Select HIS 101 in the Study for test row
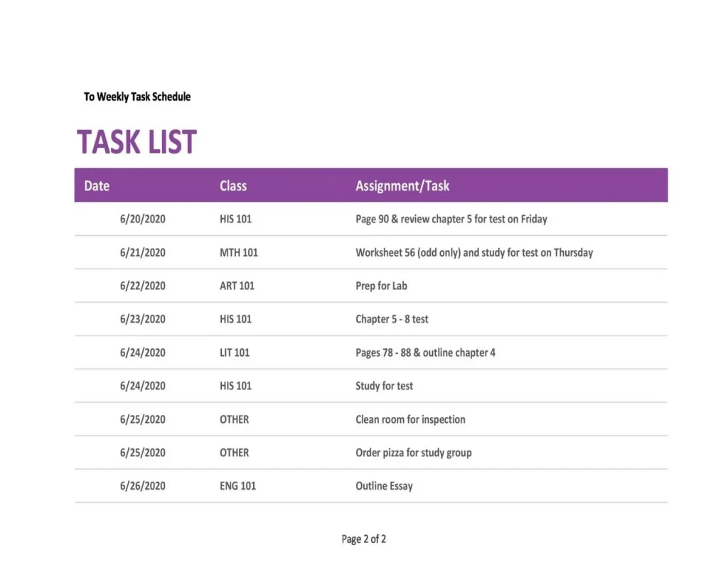Screen dimensions: 728x582 235,386
